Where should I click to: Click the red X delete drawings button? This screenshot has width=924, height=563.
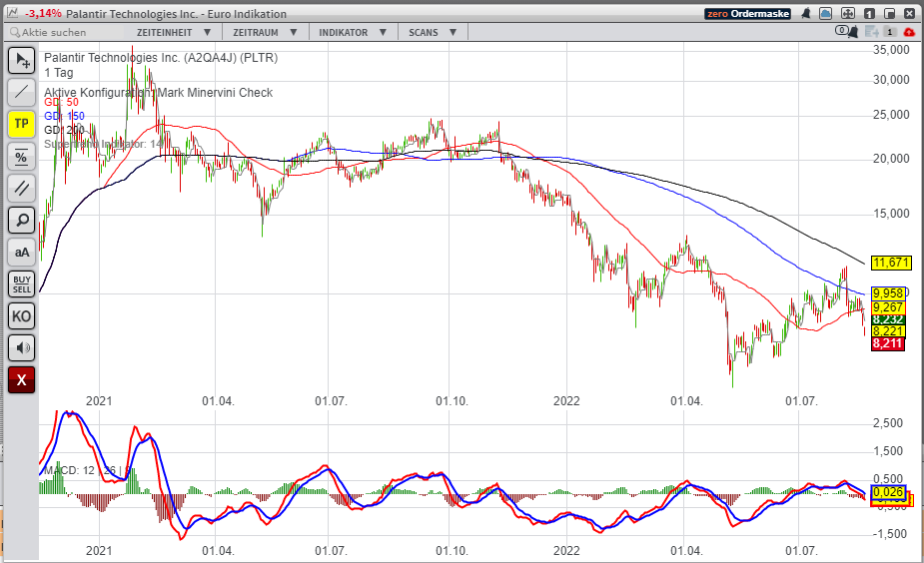click(x=21, y=380)
